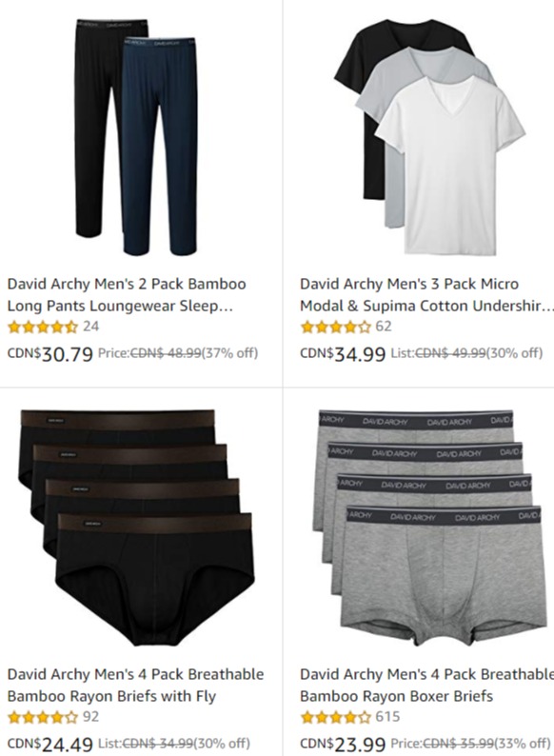Viewport: 554px width, 756px height.
Task: Click the CDN$30.79 price
Action: click(x=50, y=354)
